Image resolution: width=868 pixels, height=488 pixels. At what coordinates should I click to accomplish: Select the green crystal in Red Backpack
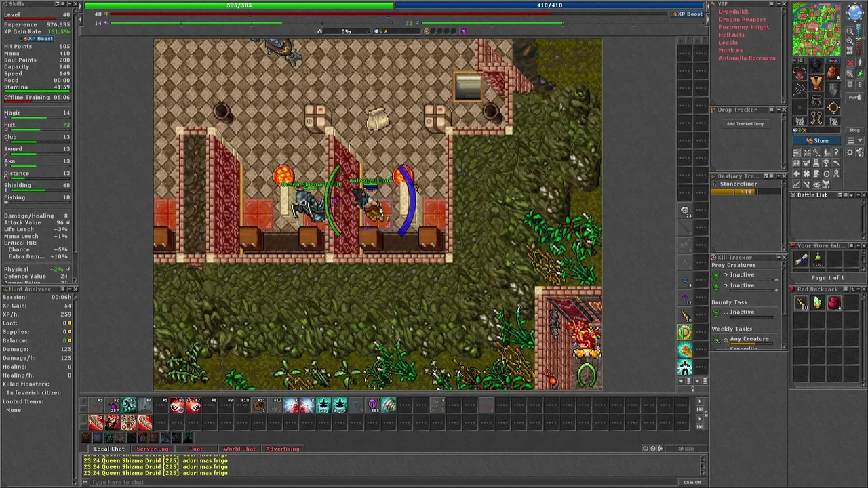click(x=817, y=303)
